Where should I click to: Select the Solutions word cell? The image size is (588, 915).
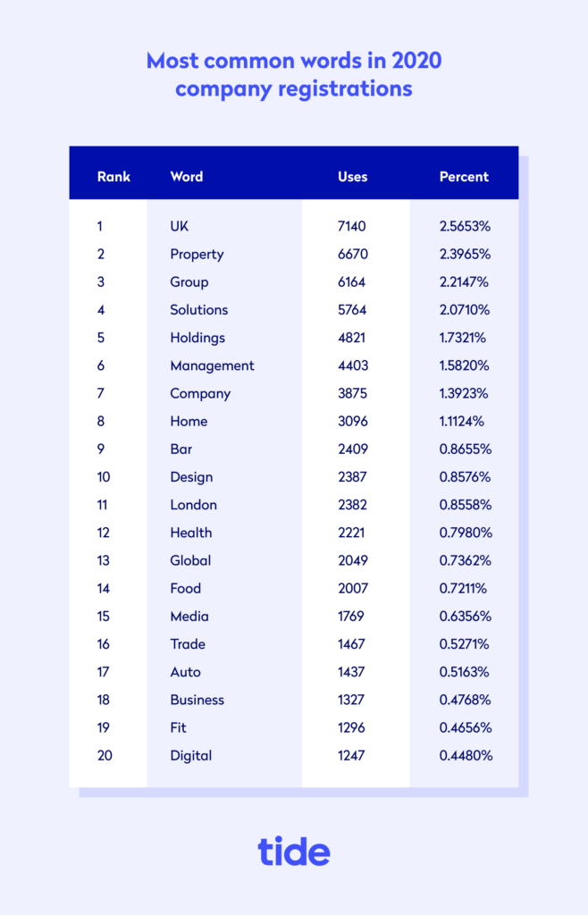pyautogui.click(x=199, y=310)
